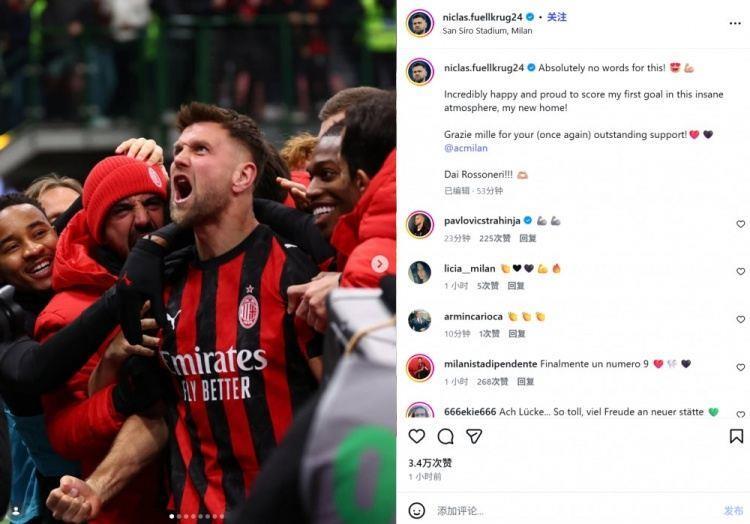The width and height of the screenshot is (750, 524).
Task: Advance to the next carousel photo
Action: [x=380, y=264]
